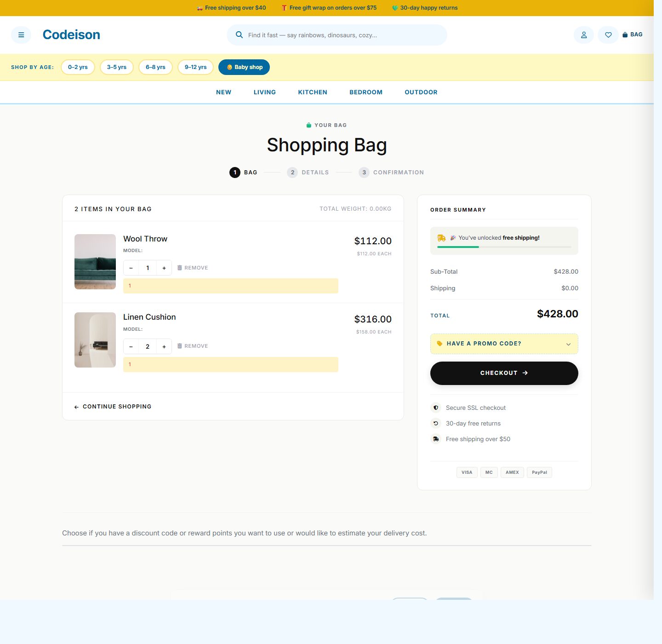Click the PayPal payment badge

(539, 472)
